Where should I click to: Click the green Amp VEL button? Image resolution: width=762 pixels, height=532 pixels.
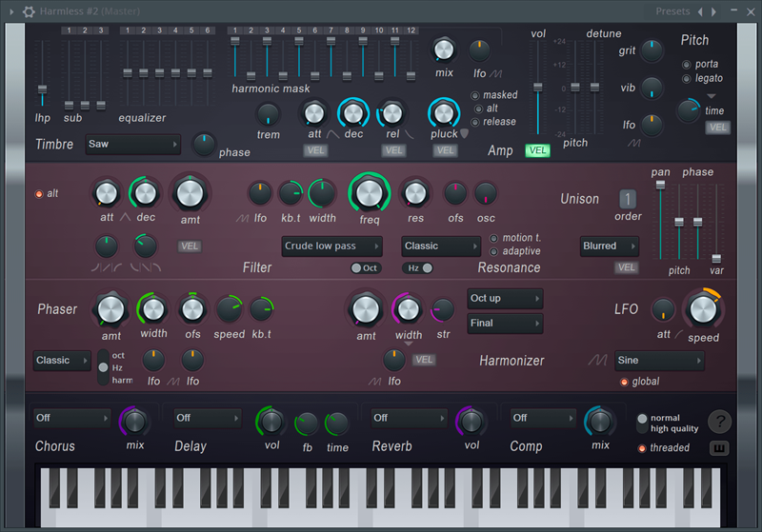[x=537, y=150]
